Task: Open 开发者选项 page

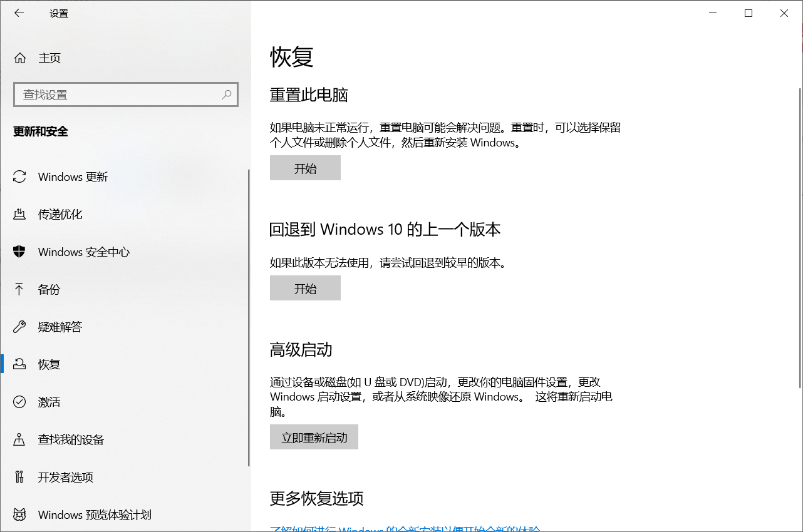Action: pos(124,478)
